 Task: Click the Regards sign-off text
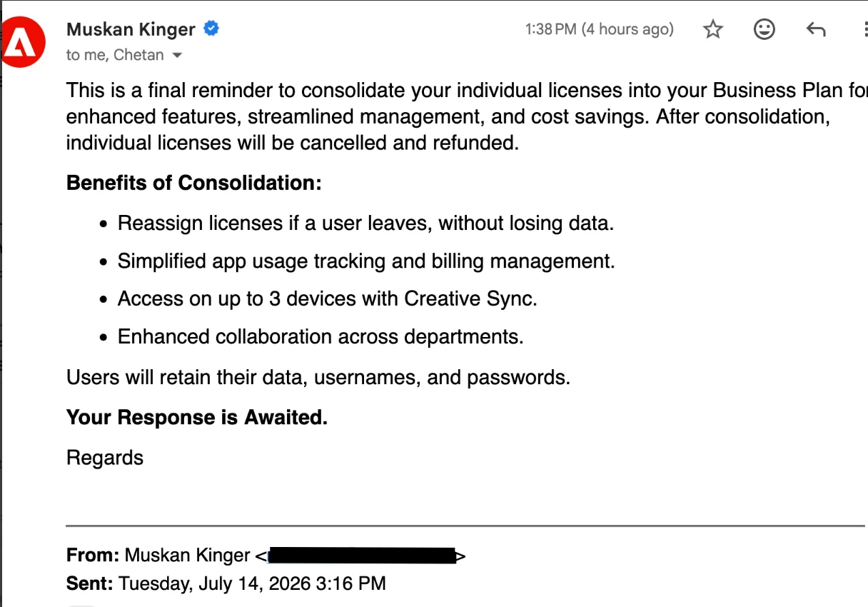(105, 458)
